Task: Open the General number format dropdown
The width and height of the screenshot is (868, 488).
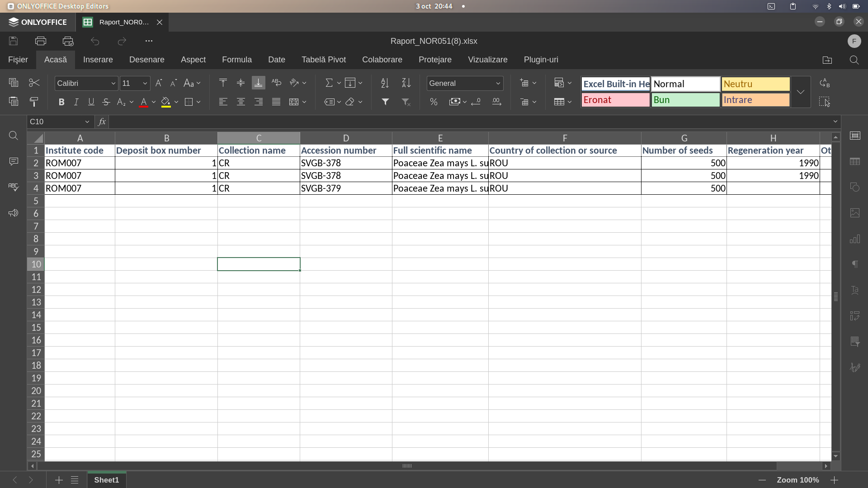Action: click(498, 84)
